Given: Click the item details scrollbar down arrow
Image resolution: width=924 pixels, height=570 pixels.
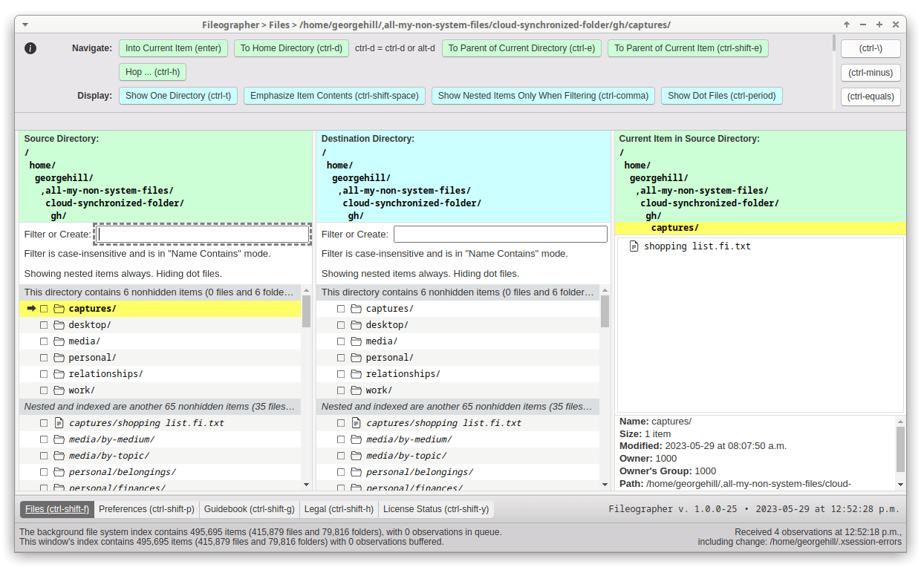Looking at the screenshot, I should pyautogui.click(x=901, y=485).
